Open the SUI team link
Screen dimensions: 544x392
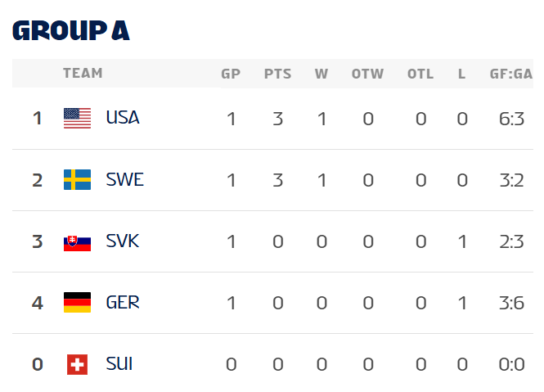tap(119, 364)
